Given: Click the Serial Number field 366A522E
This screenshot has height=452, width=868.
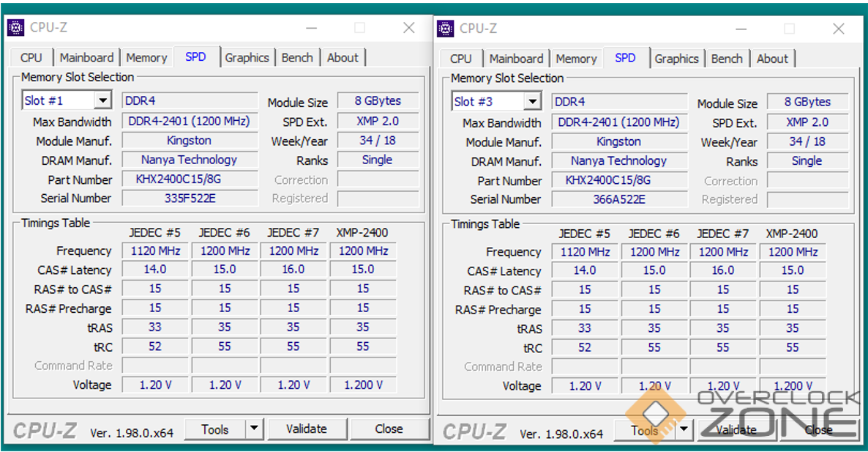Looking at the screenshot, I should 618,199.
